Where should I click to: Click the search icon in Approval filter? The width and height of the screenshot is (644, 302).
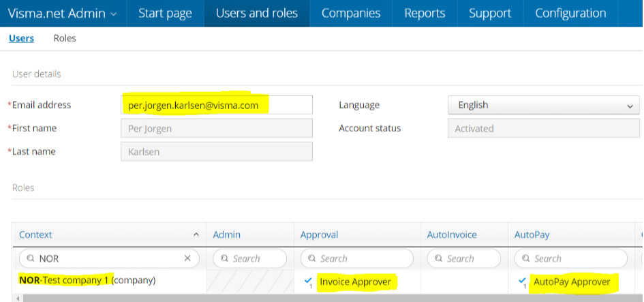point(311,258)
